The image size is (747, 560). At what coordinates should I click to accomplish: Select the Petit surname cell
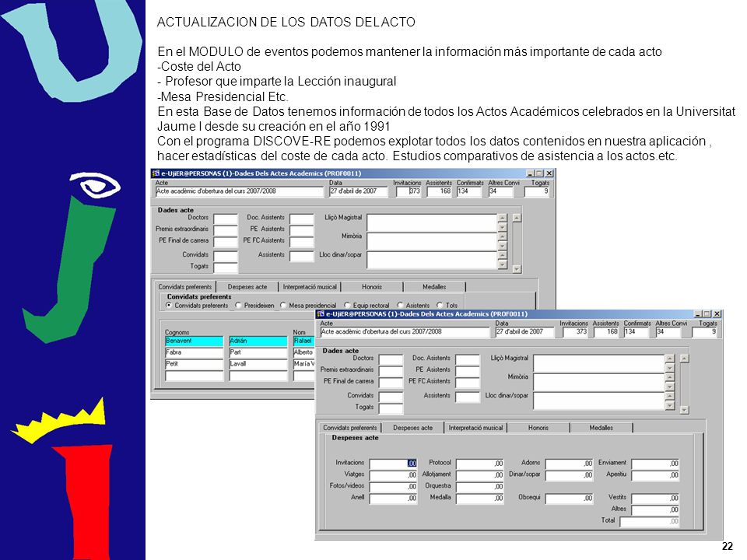point(194,364)
